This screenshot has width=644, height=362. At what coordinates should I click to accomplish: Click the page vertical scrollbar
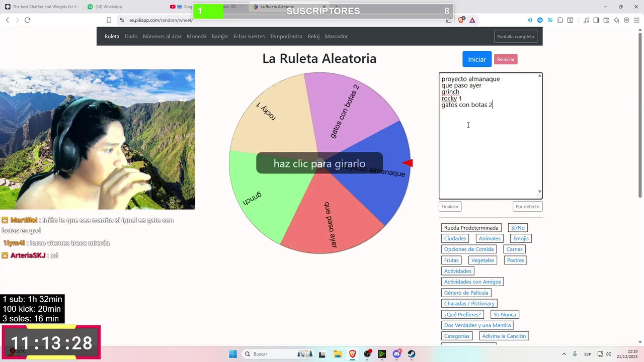pyautogui.click(x=640, y=116)
